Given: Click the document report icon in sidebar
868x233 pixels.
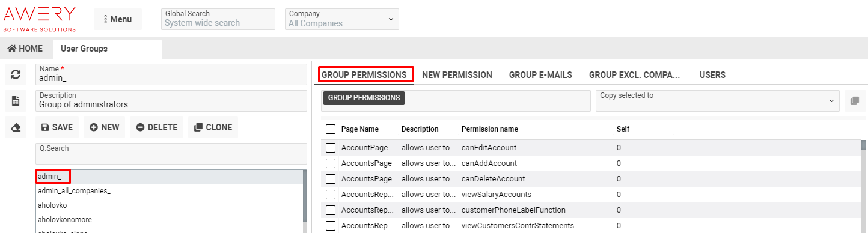Looking at the screenshot, I should pyautogui.click(x=16, y=101).
